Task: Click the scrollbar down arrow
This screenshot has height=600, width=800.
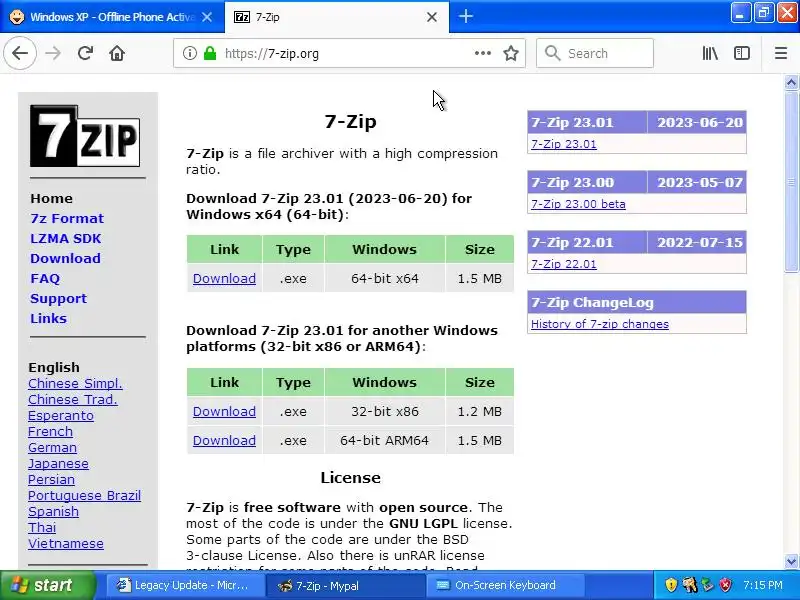Action: click(791, 561)
